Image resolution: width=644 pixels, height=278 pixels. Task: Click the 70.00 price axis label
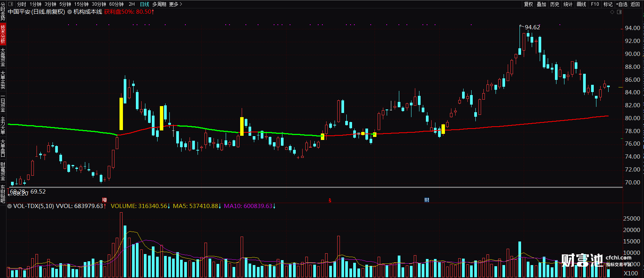point(632,183)
